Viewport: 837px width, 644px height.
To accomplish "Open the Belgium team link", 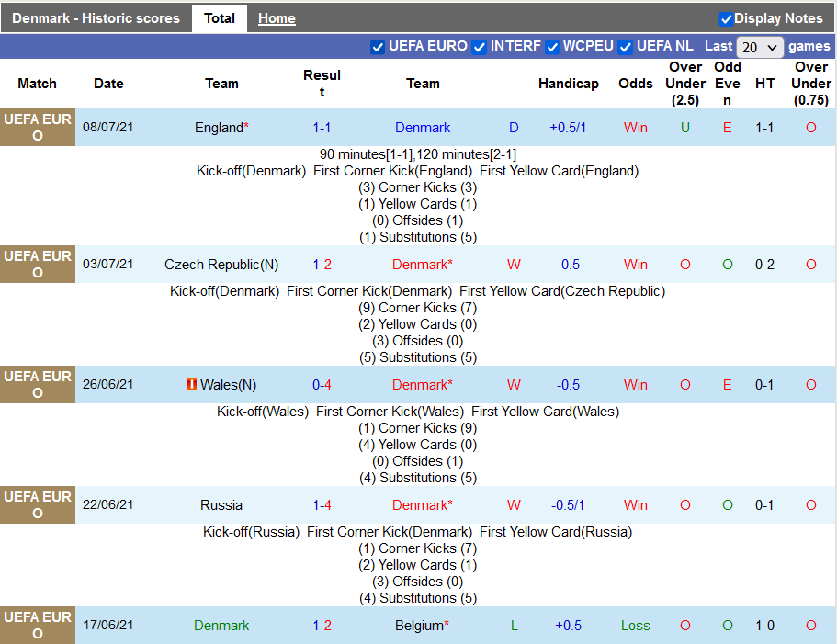I will point(419,626).
